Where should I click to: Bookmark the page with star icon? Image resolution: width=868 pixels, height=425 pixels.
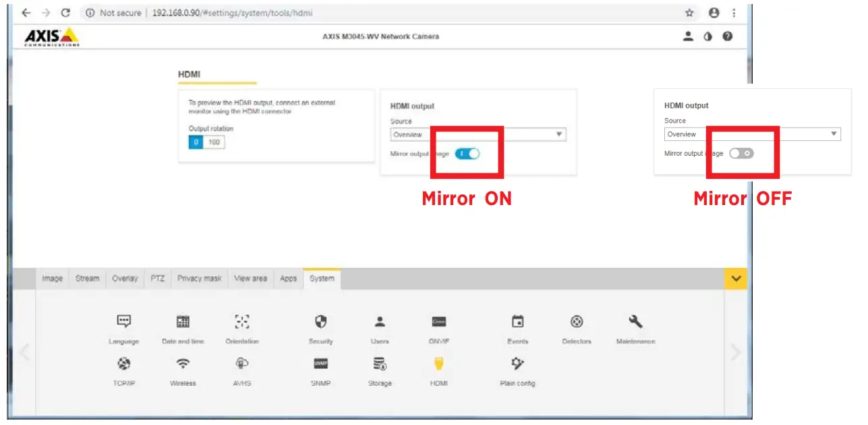[x=689, y=13]
